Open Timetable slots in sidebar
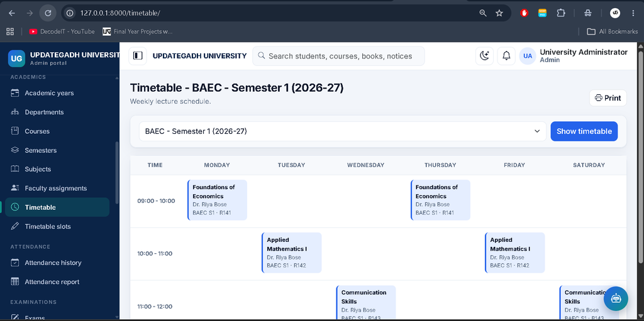644x321 pixels. [x=57, y=227]
